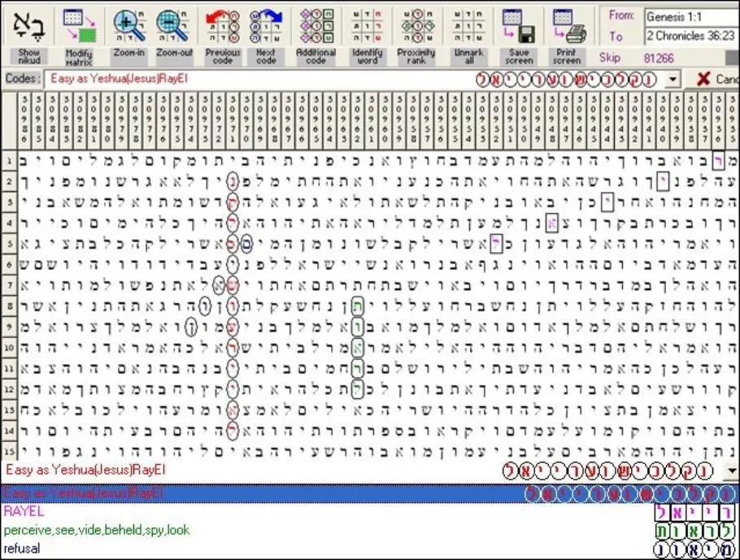Select the Identify word tool
The height and width of the screenshot is (560, 740).
pos(368,27)
